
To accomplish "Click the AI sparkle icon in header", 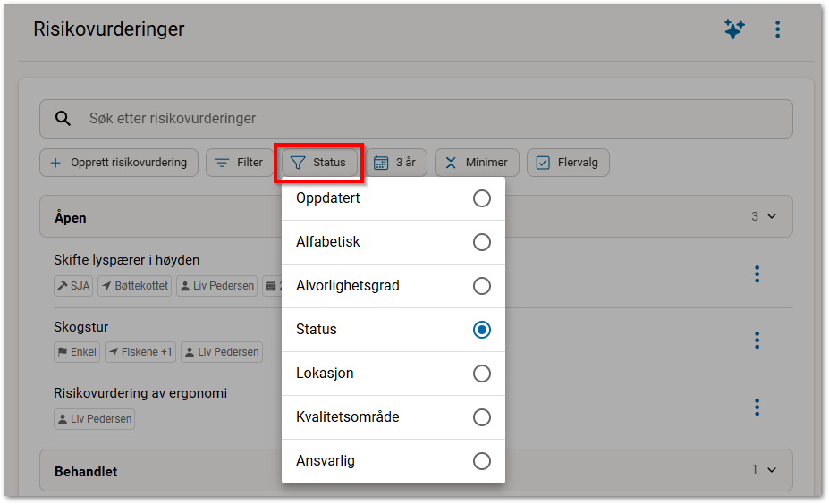I will (734, 29).
